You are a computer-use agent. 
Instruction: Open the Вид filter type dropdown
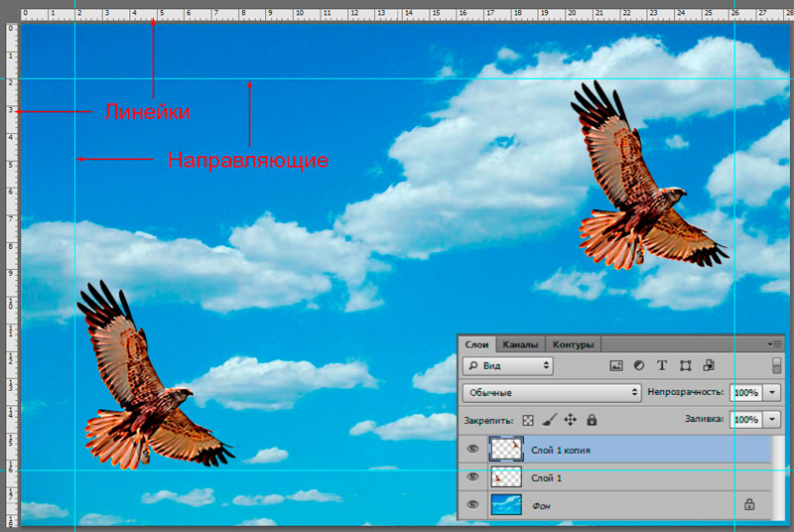(x=508, y=365)
